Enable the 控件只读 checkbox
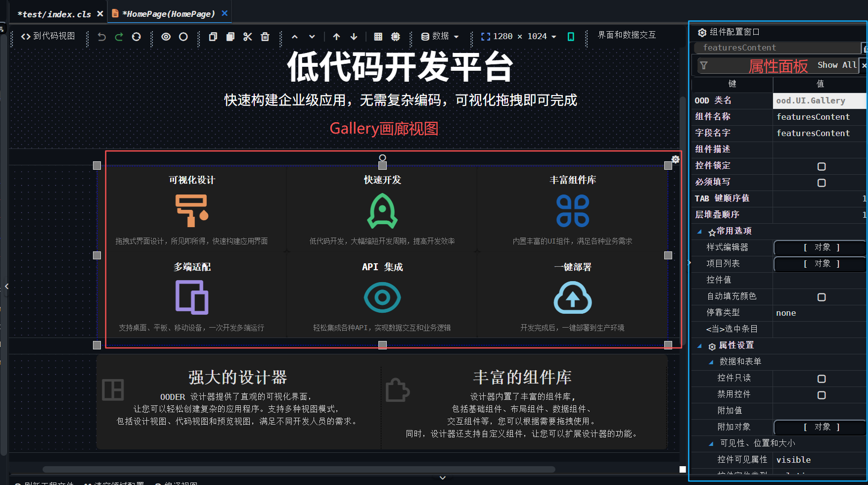Image resolution: width=868 pixels, height=485 pixels. point(822,379)
